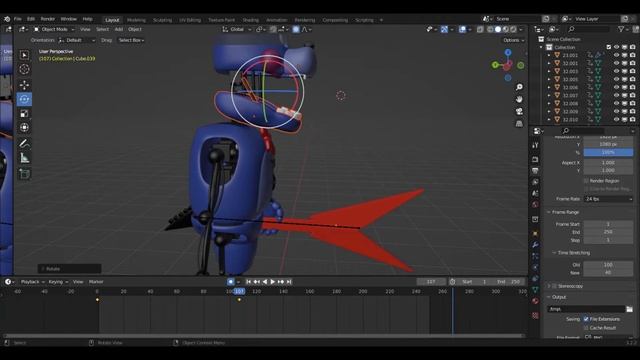Toggle X-ray display mode
The height and width of the screenshot is (360, 640).
coord(480,29)
